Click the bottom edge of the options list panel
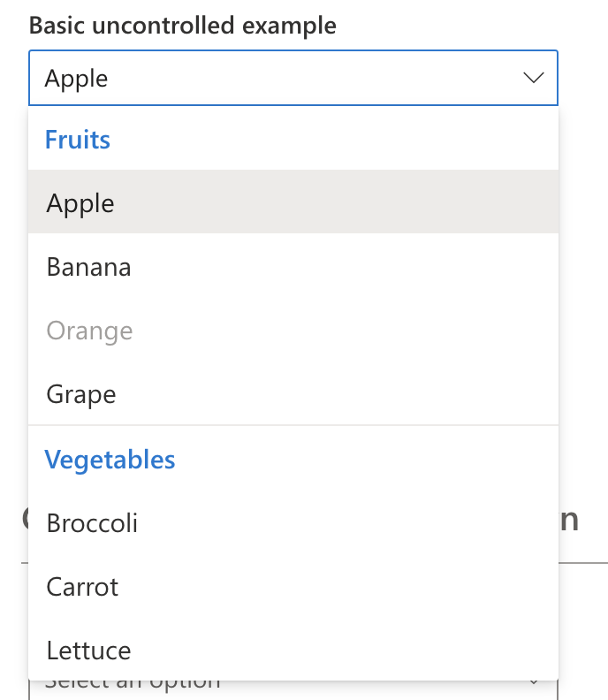This screenshot has height=700, width=608. [x=293, y=680]
